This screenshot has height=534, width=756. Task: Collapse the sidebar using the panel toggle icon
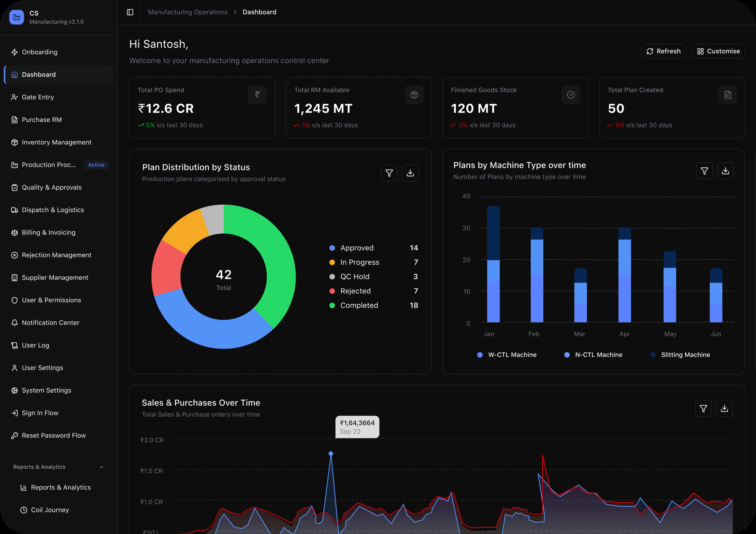pyautogui.click(x=130, y=12)
